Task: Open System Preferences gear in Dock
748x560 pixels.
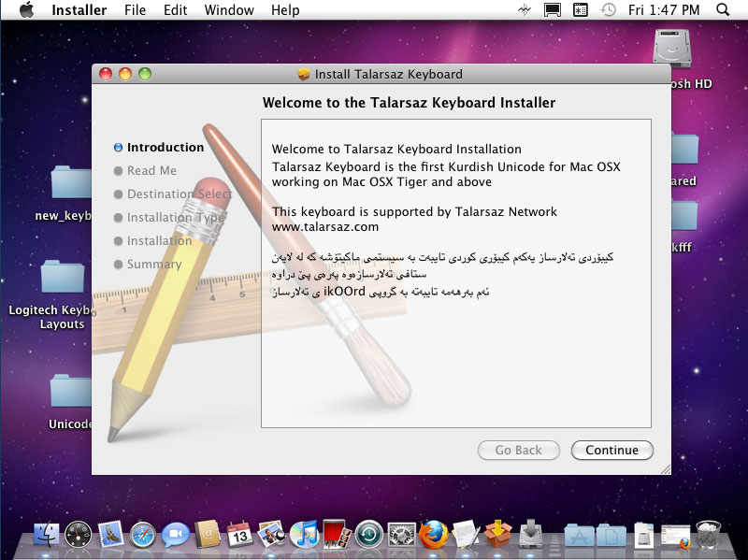Action: point(401,534)
